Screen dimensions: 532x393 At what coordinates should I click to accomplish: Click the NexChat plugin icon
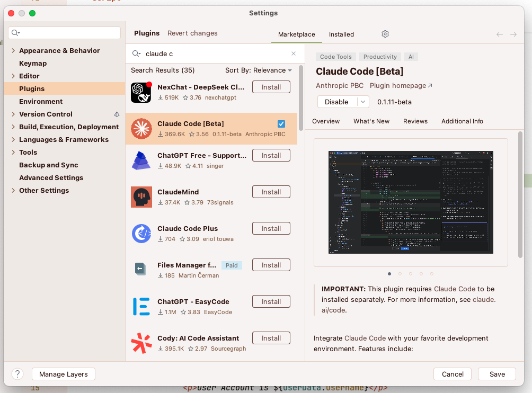141,92
